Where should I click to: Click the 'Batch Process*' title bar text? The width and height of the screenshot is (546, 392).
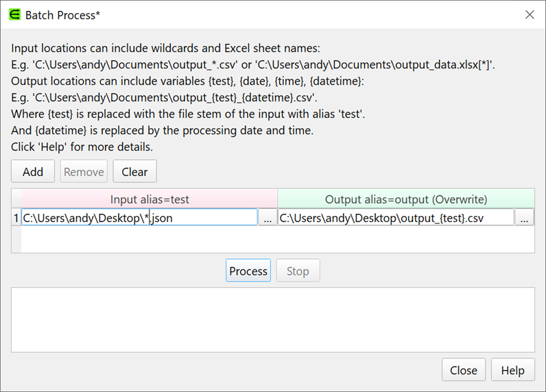[63, 14]
